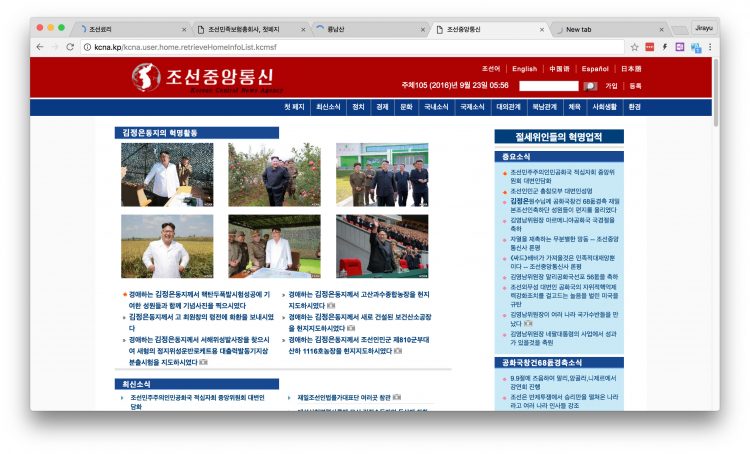The image size is (750, 454).
Task: Switch site language to English
Action: pos(524,69)
